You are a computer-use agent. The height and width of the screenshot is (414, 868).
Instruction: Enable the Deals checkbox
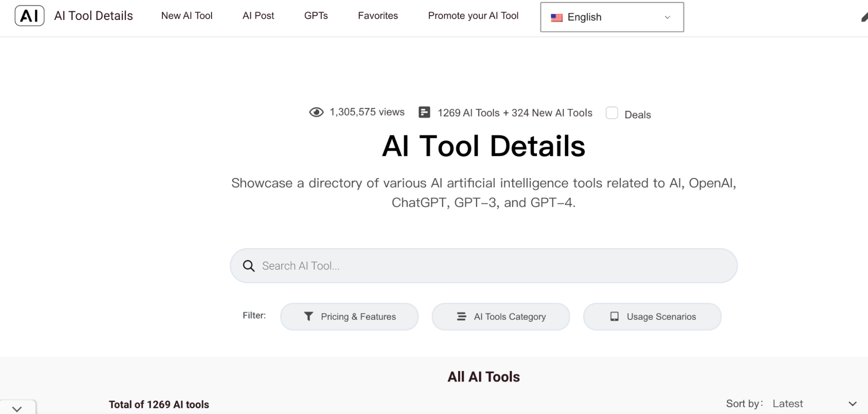(x=612, y=113)
